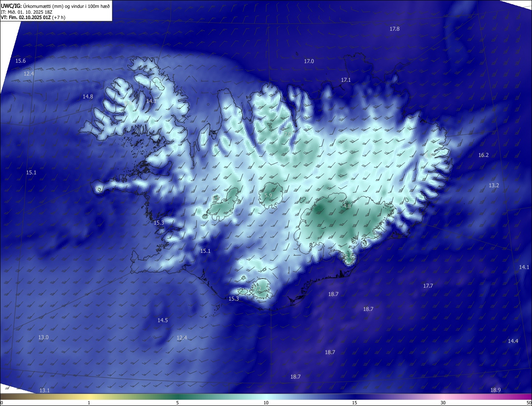Select the 13.0 value label
The image size is (532, 406).
43,337
